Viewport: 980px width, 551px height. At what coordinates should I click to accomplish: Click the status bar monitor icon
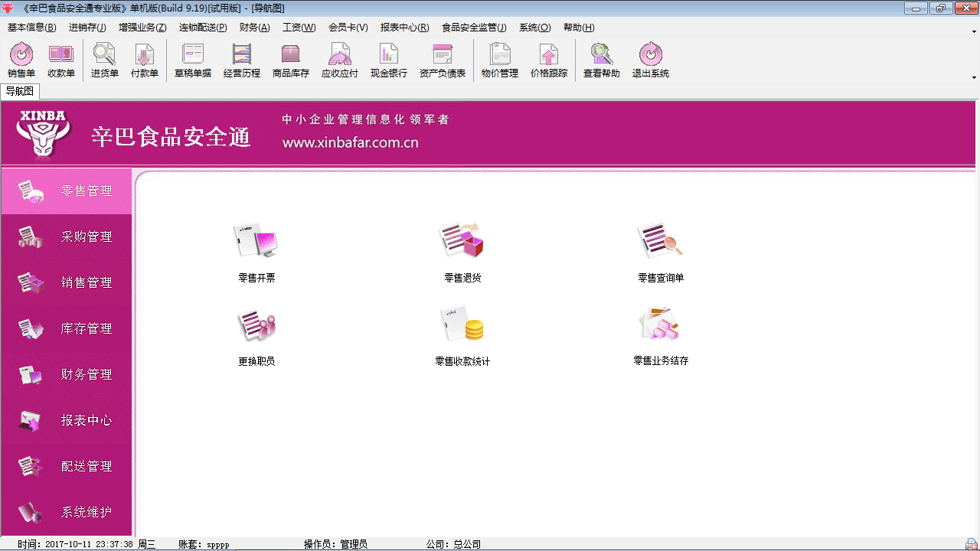pyautogui.click(x=972, y=543)
